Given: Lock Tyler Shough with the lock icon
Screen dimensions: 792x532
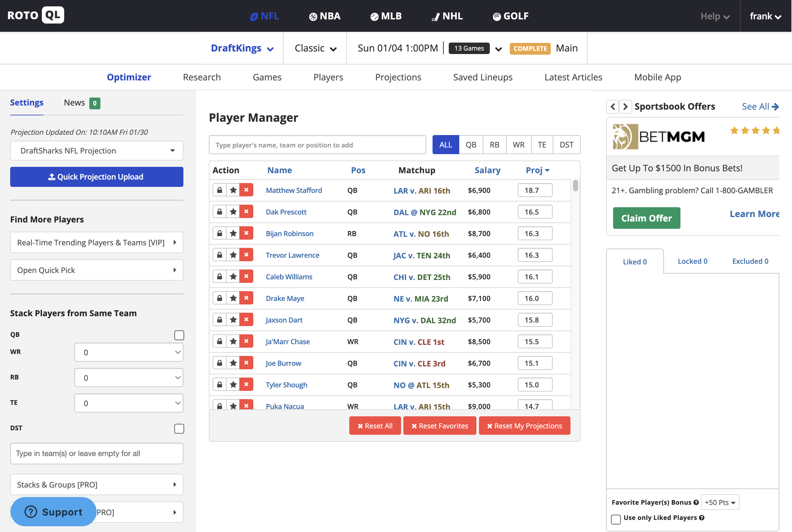Looking at the screenshot, I should click(220, 385).
